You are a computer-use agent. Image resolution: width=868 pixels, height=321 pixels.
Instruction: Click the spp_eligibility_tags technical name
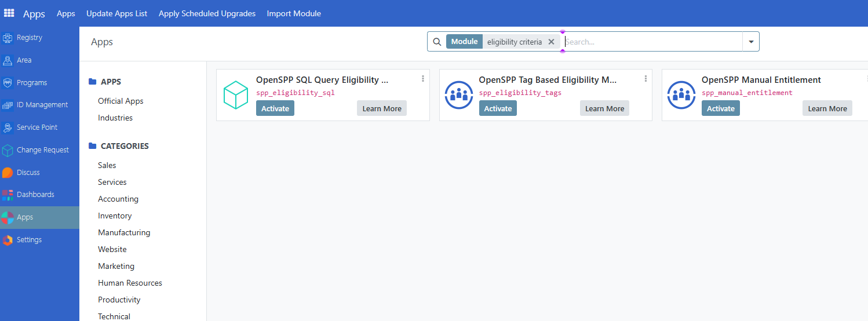[x=520, y=93]
